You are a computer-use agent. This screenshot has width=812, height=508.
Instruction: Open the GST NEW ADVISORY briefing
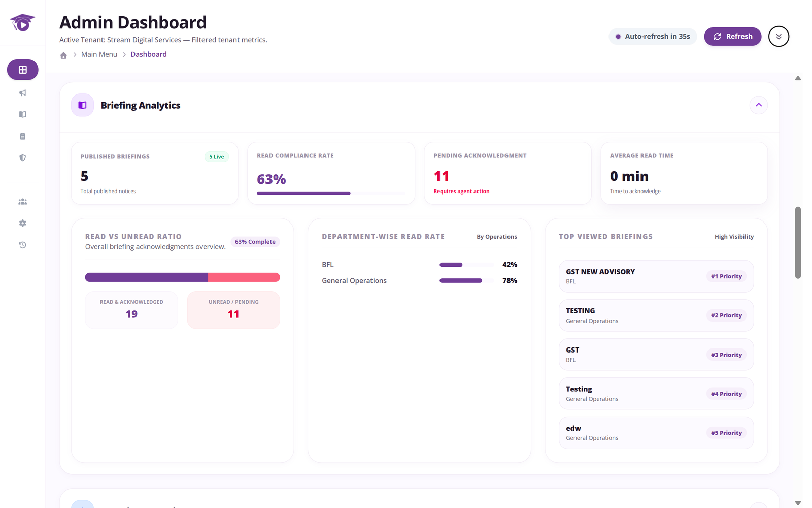point(656,276)
